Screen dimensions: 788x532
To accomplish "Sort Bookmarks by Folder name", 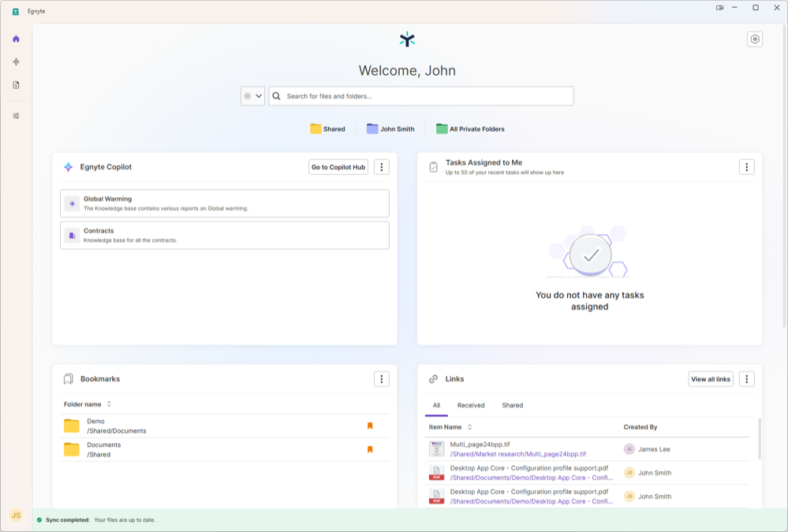I will 87,404.
